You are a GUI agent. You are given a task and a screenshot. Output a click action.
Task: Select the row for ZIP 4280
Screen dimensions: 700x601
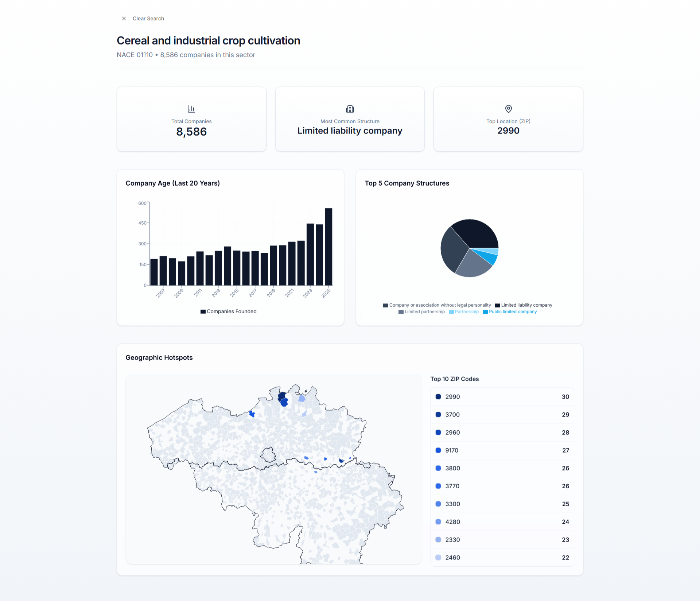coord(502,521)
